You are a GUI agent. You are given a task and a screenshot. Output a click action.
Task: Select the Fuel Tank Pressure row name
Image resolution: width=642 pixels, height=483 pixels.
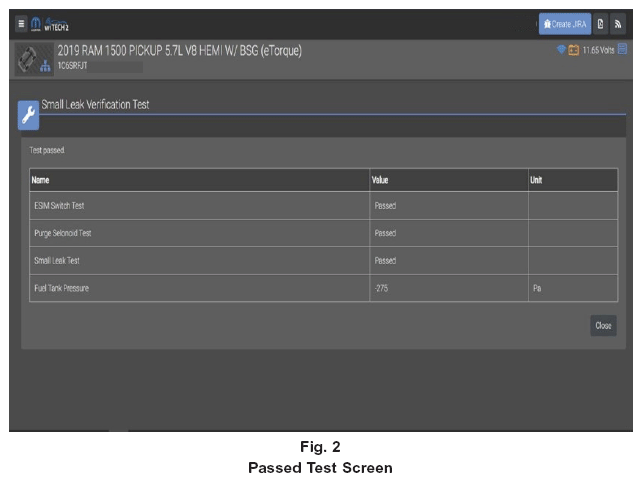(x=61, y=288)
